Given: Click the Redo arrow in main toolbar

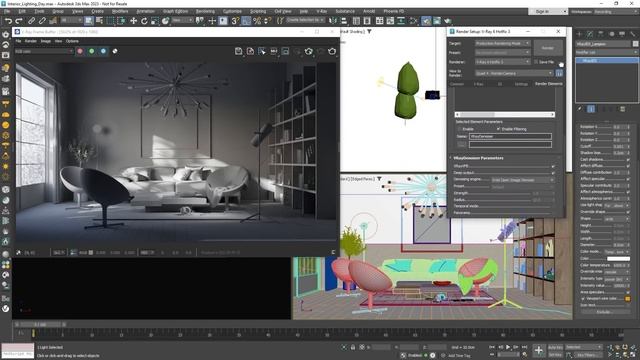Looking at the screenshot, I should pyautogui.click(x=19, y=21).
